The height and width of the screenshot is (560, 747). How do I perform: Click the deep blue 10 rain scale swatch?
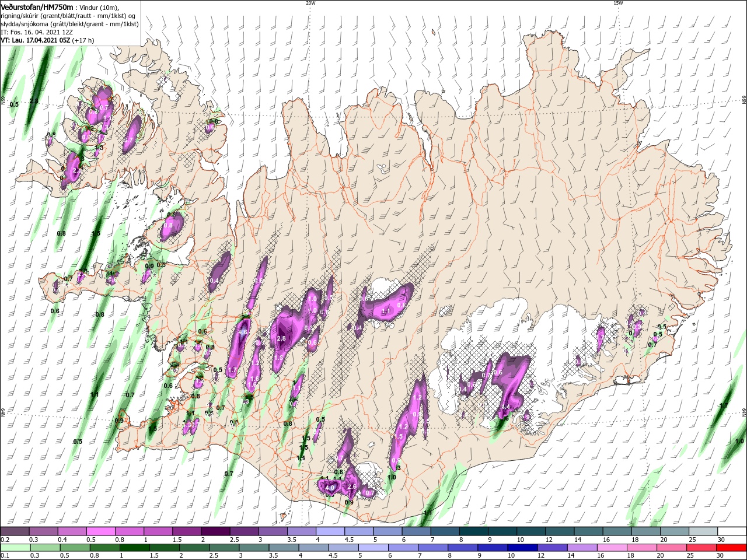523,548
